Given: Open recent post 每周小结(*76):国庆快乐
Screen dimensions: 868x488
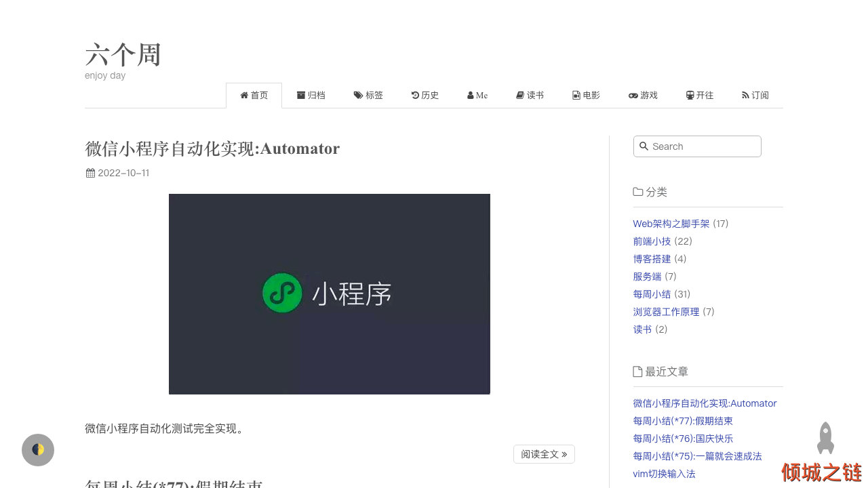Looking at the screenshot, I should [x=683, y=439].
